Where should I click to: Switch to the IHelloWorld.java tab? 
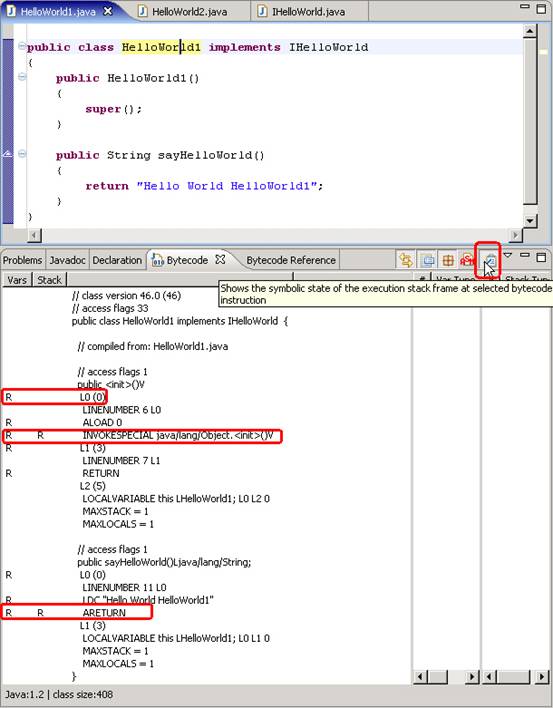coord(308,12)
